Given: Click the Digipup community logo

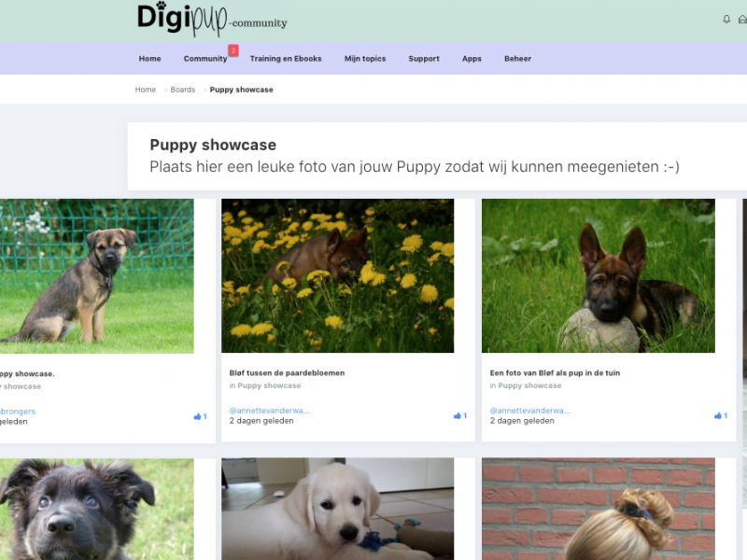Looking at the screenshot, I should click(x=212, y=20).
